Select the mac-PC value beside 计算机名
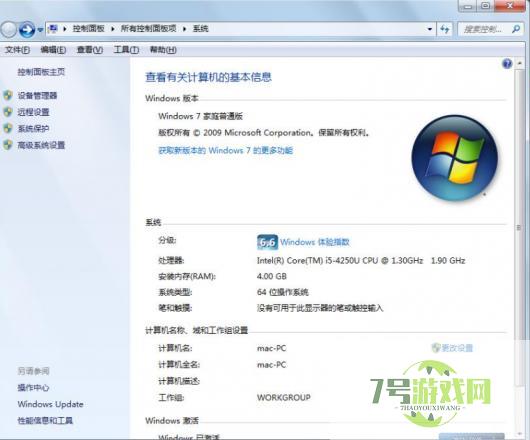Viewport: 530px width, 440px height. tap(271, 348)
